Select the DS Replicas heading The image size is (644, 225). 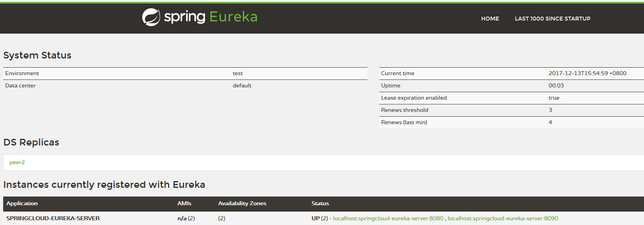click(31, 142)
